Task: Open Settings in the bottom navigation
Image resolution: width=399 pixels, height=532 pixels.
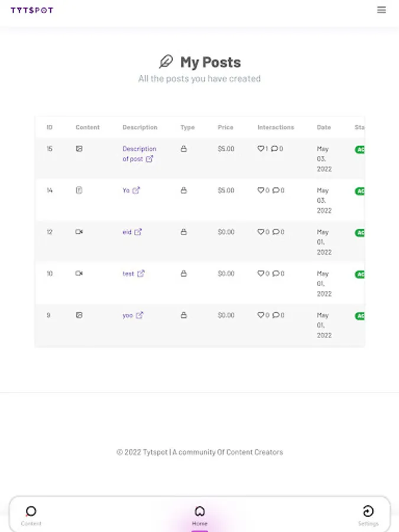Action: click(368, 515)
